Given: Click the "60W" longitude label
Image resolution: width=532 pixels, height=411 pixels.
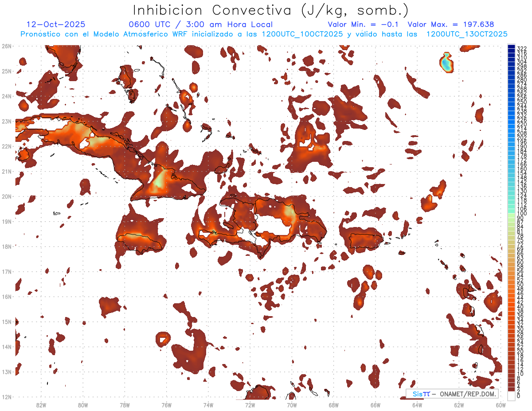Looking at the screenshot, I should pos(501,405).
